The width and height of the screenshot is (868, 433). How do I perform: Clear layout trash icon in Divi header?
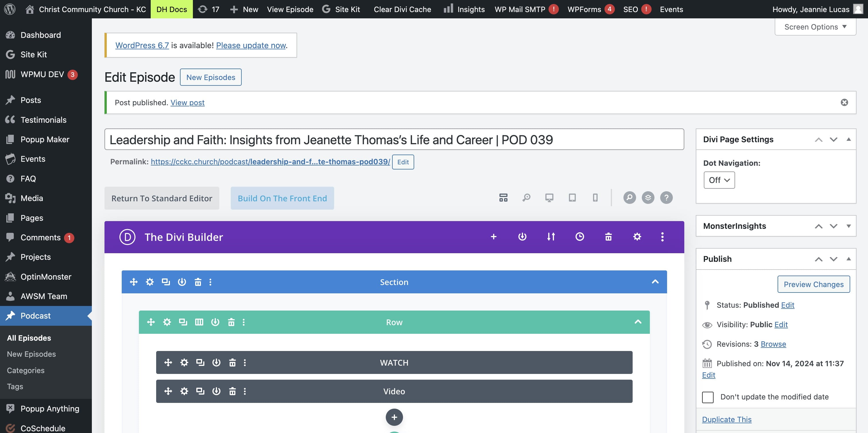608,237
